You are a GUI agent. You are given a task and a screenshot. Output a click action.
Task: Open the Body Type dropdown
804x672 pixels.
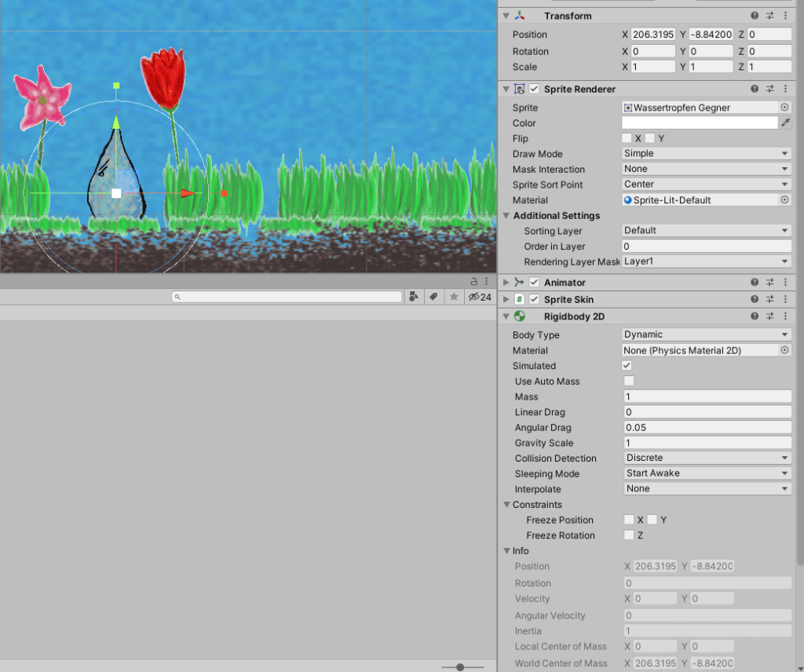(706, 334)
